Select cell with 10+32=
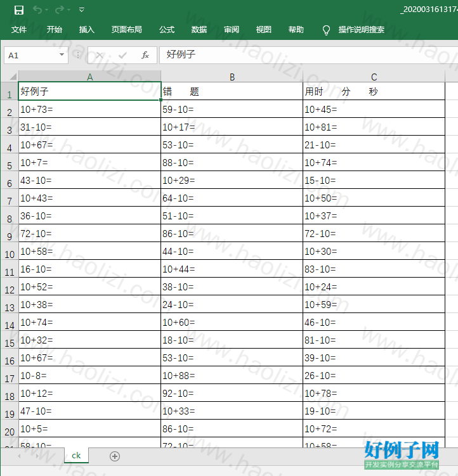The width and height of the screenshot is (458, 476). [x=89, y=340]
